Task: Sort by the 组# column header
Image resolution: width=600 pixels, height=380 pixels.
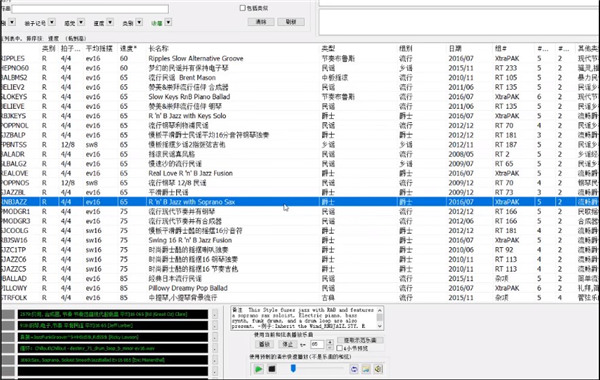Action: [501, 49]
